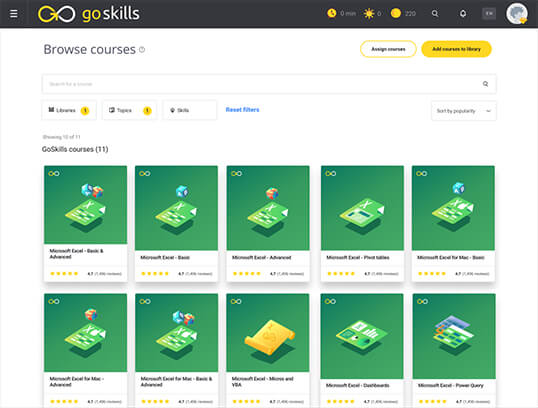The image size is (538, 408).
Task: Click the Microsoft Excel - Basic title text
Action: pos(165,257)
